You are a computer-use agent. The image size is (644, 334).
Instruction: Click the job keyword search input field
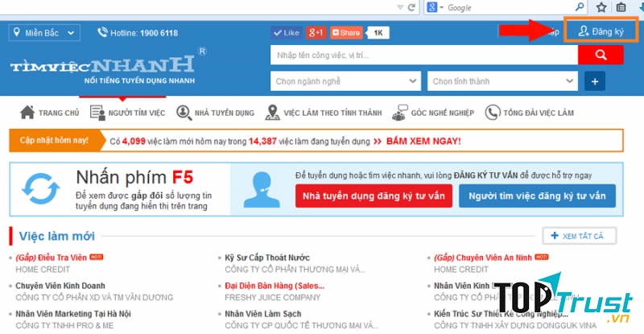(423, 55)
